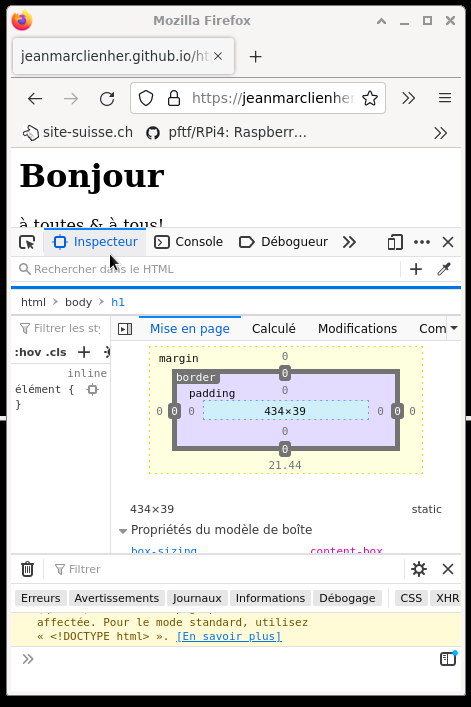The width and height of the screenshot is (471, 707).
Task: Toggle the Erreurs console filter
Action: click(x=41, y=598)
